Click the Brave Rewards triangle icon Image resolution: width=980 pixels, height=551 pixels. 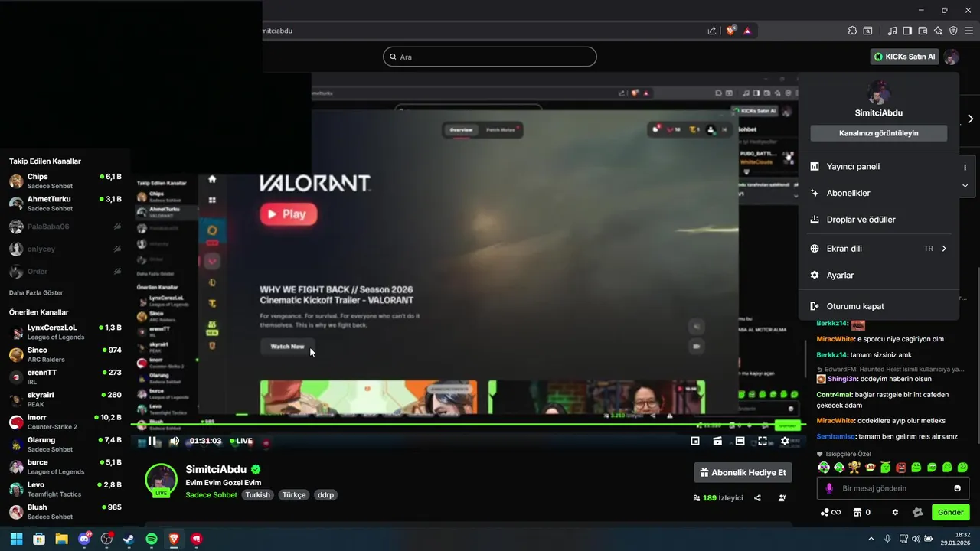[x=746, y=31]
